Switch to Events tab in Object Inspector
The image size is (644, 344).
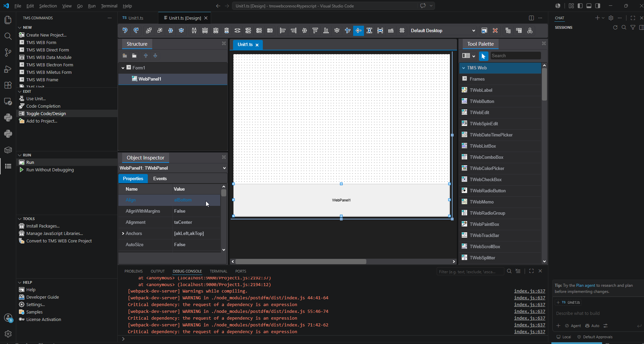click(160, 178)
